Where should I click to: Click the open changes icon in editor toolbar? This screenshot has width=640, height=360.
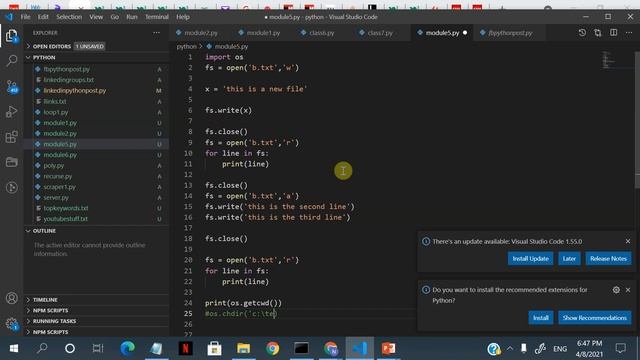click(x=598, y=33)
